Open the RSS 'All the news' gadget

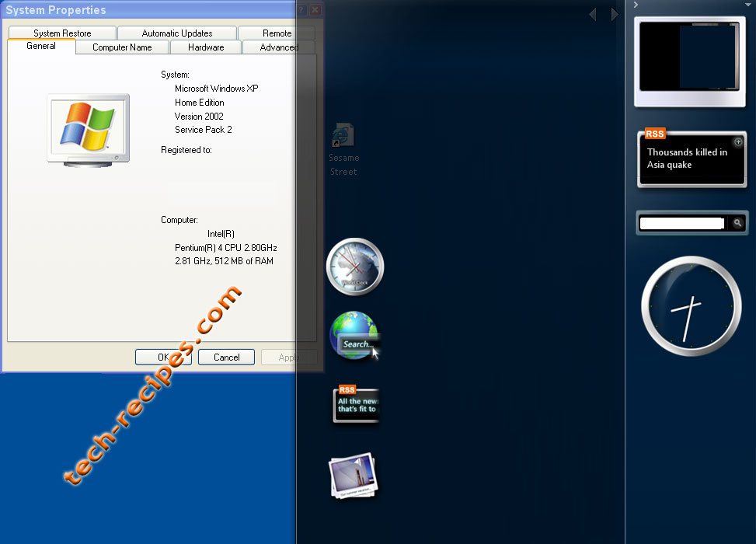tap(357, 404)
